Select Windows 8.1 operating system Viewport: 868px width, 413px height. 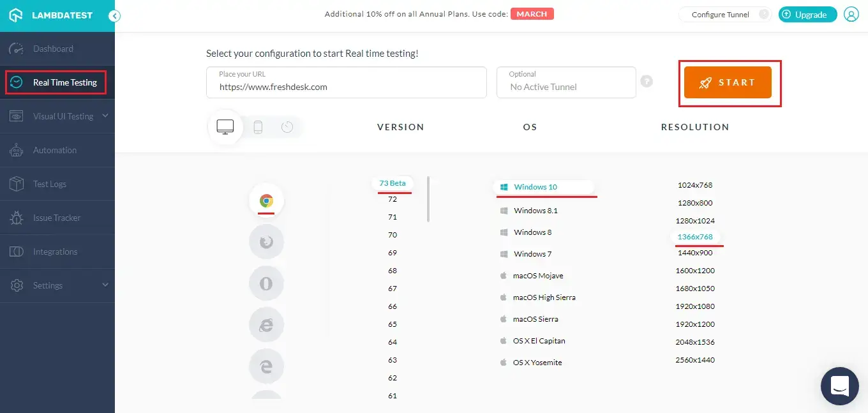coord(535,211)
